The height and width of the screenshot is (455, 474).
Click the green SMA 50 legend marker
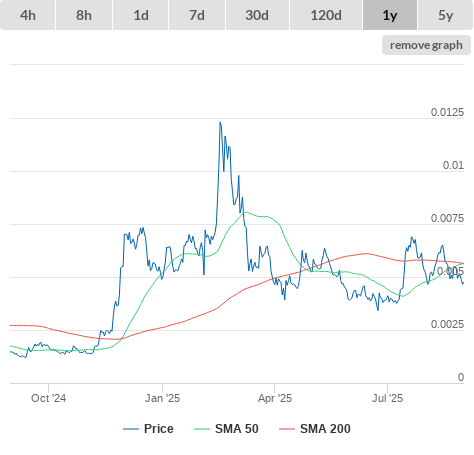pos(202,429)
